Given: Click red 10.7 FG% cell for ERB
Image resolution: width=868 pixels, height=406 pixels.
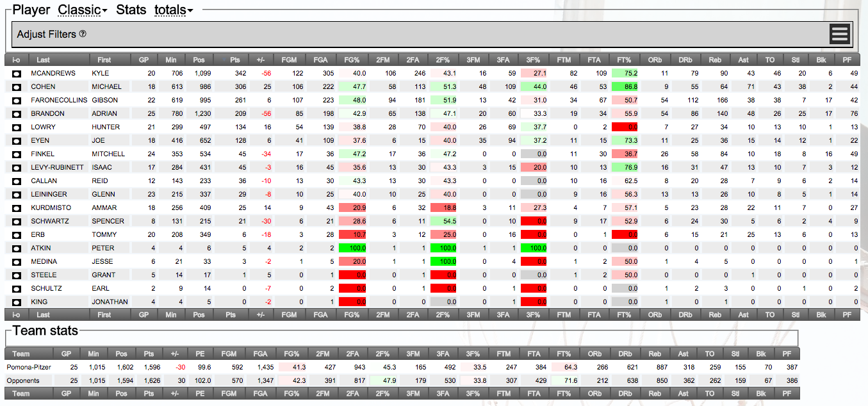Looking at the screenshot, I should (x=352, y=235).
